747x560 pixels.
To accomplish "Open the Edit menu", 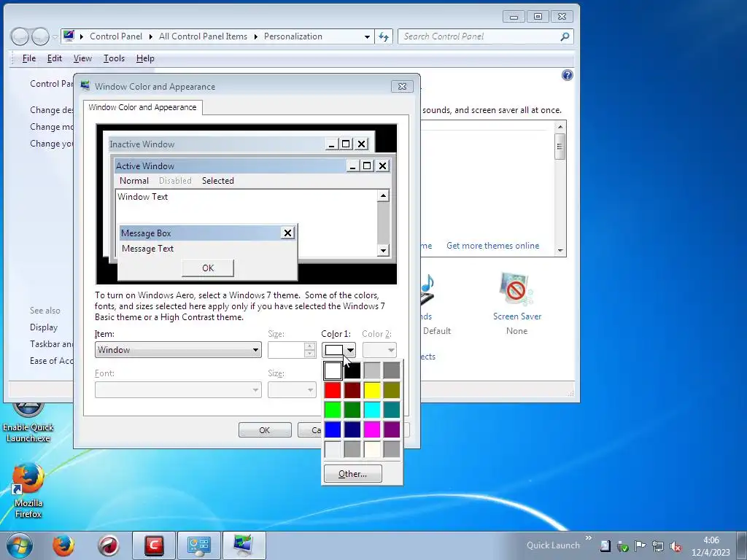I will (54, 58).
